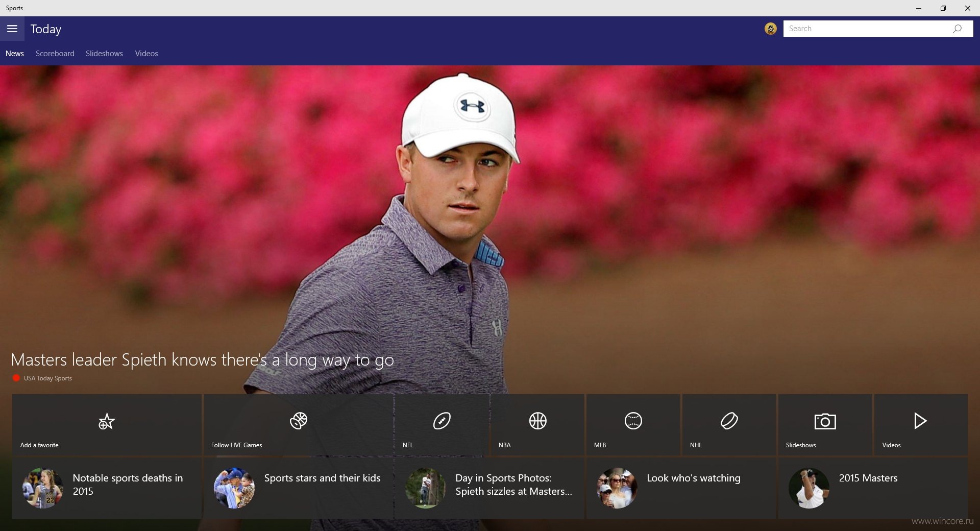Viewport: 980px width, 531px height.
Task: Open Notable sports deaths in 2015 story
Action: click(107, 488)
